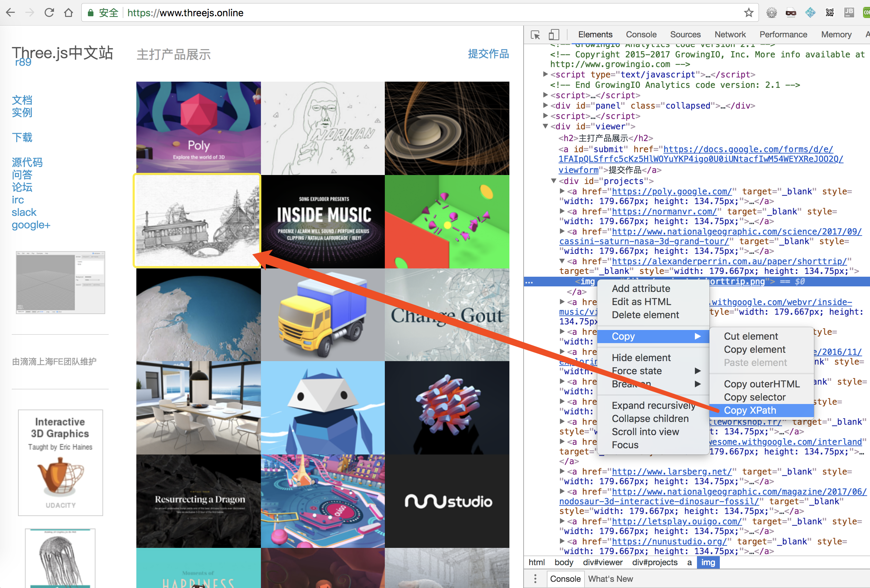Open the DevTools drawer three-dot menu
The image size is (870, 588).
click(x=535, y=579)
